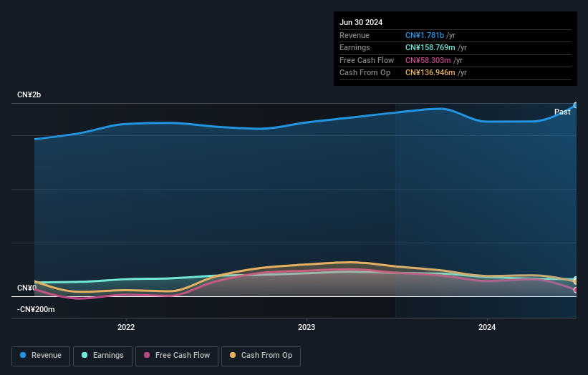Click the Revenue endpoint marker on chart
The image size is (588, 375).
pos(576,105)
